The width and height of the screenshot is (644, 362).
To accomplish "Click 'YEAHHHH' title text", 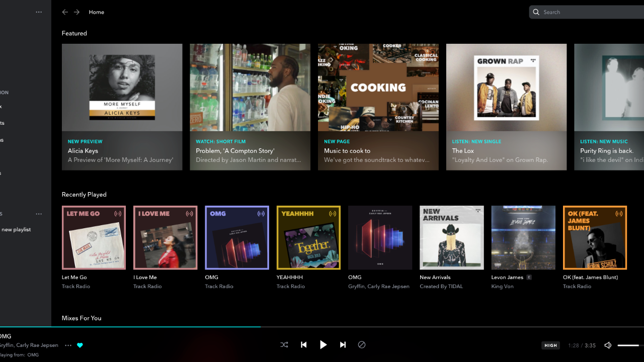I will pos(290,277).
